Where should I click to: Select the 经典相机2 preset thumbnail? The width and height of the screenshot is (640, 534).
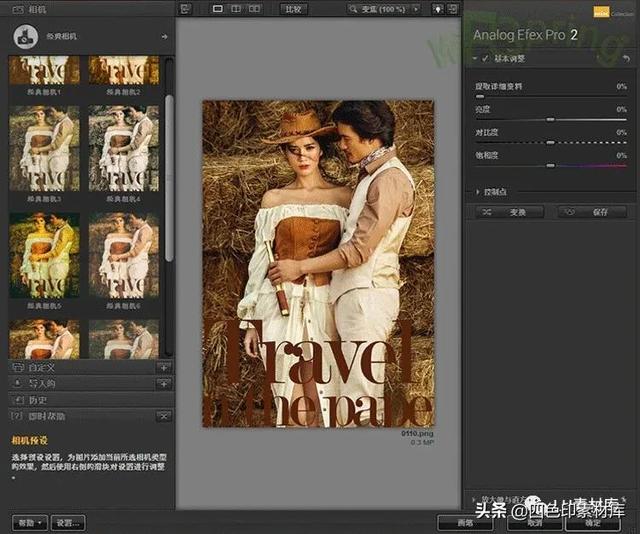coord(124,70)
